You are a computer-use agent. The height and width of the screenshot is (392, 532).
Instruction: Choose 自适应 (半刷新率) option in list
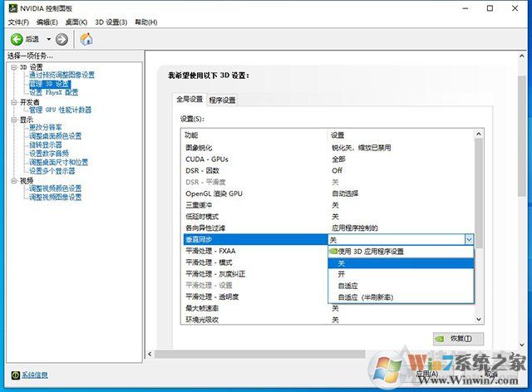tap(366, 296)
